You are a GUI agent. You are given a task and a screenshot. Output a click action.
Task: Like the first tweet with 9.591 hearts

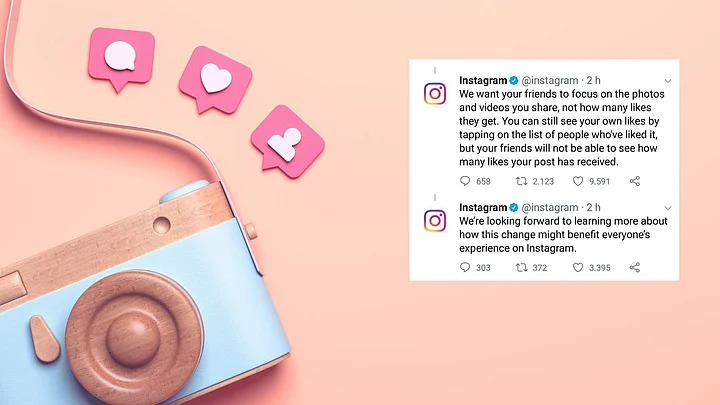(578, 181)
